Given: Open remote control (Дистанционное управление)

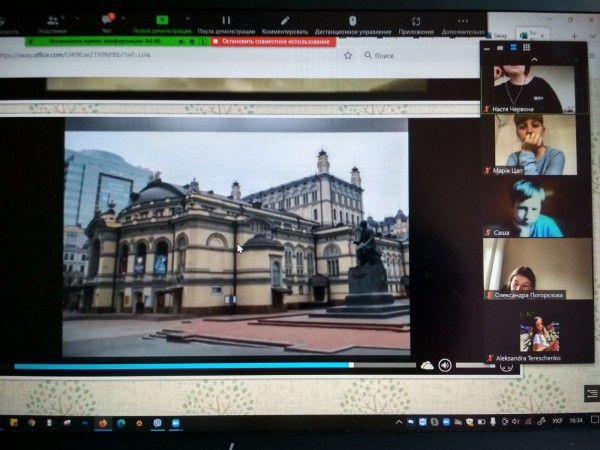Looking at the screenshot, I should pyautogui.click(x=353, y=24).
